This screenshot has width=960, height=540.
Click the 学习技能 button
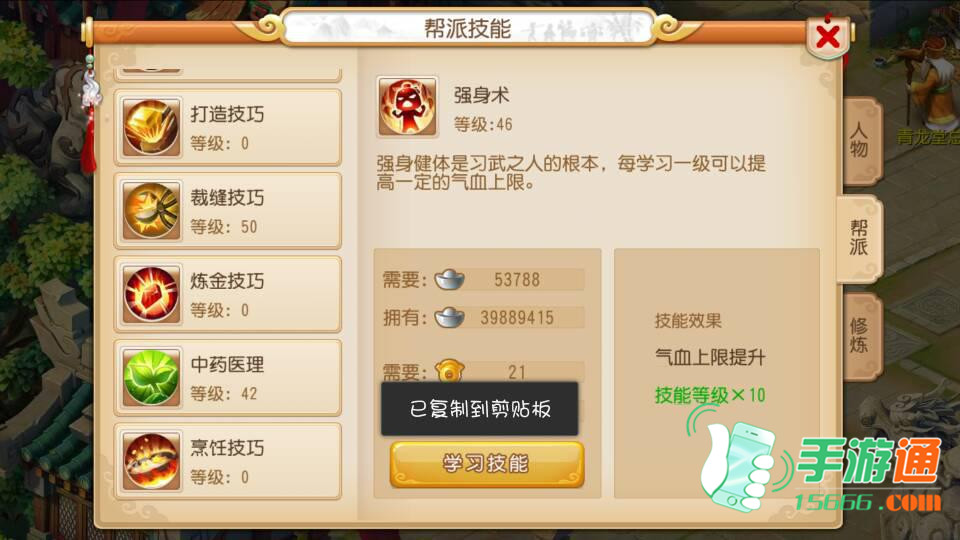tap(487, 464)
